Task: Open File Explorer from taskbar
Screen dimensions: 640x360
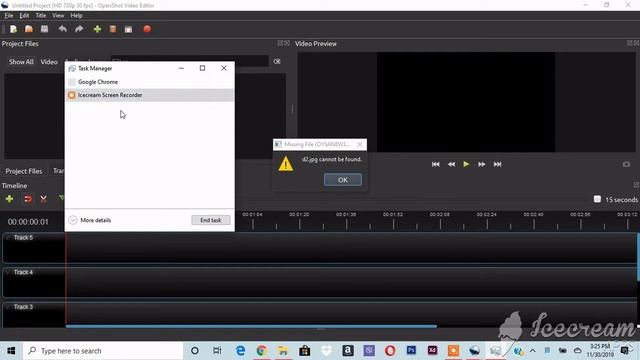Action: (283, 351)
